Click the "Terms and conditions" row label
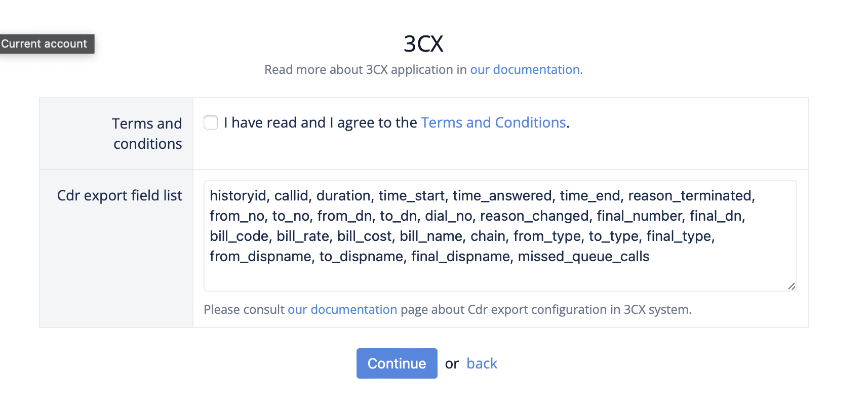 (147, 134)
